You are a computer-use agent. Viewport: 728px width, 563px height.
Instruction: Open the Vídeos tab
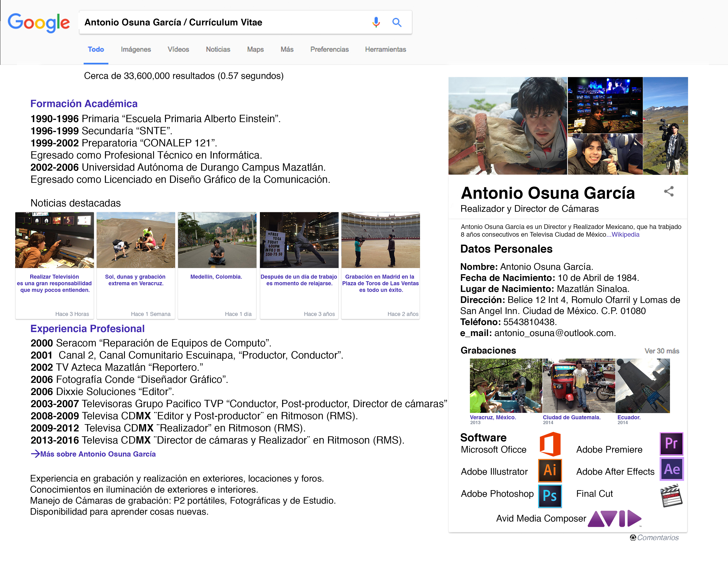178,49
